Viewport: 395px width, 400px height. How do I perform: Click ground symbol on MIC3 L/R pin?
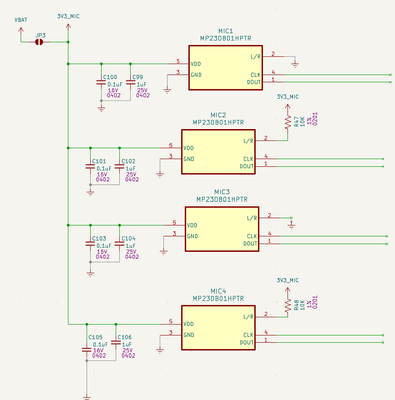point(291,225)
